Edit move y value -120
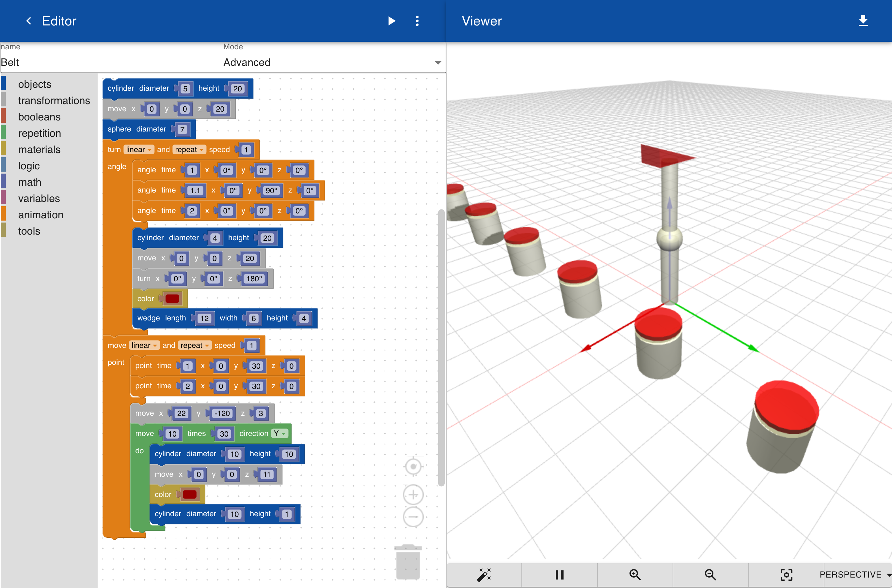 point(222,413)
